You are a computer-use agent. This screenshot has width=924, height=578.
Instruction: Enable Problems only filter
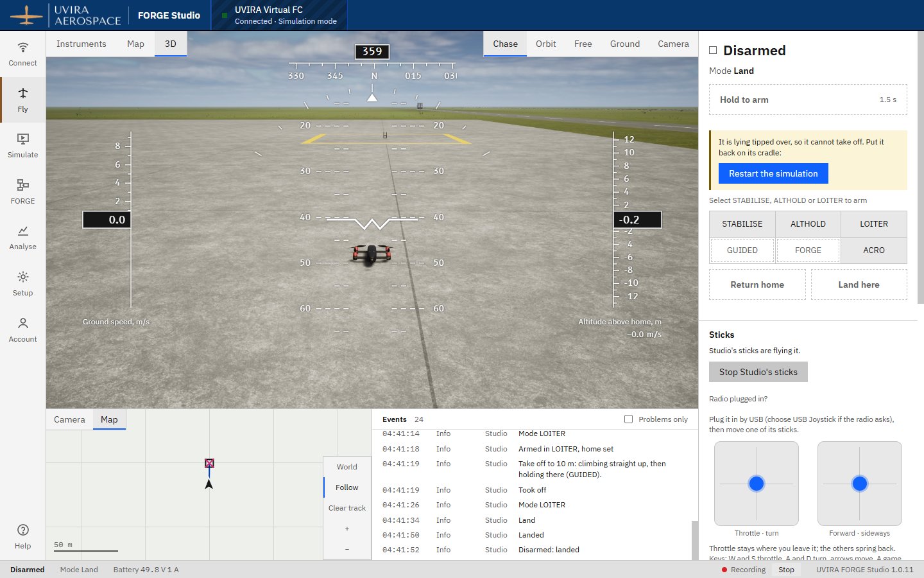(628, 419)
